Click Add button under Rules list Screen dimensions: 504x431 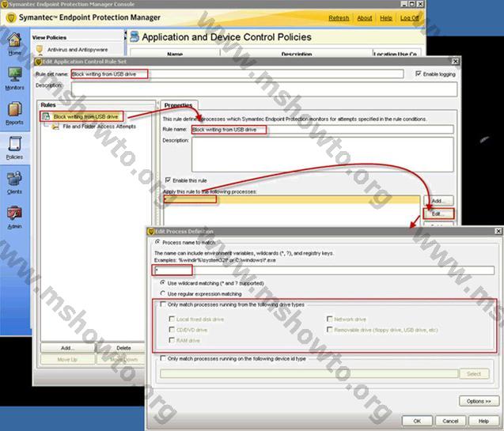[x=68, y=348]
